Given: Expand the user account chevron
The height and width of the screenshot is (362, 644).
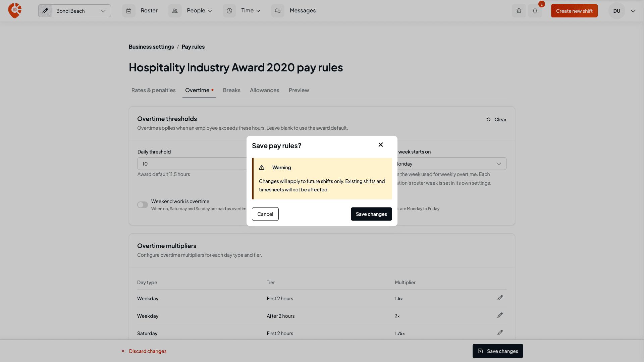Looking at the screenshot, I should pyautogui.click(x=633, y=11).
